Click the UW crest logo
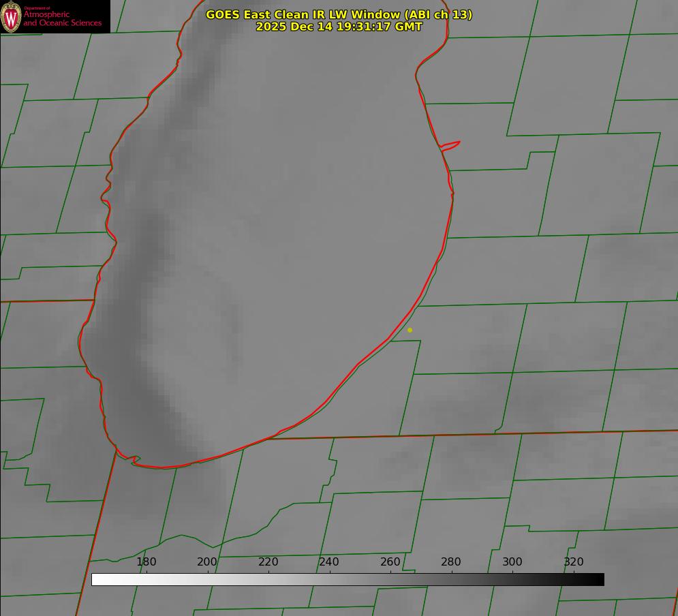The image size is (678, 616). [x=12, y=16]
